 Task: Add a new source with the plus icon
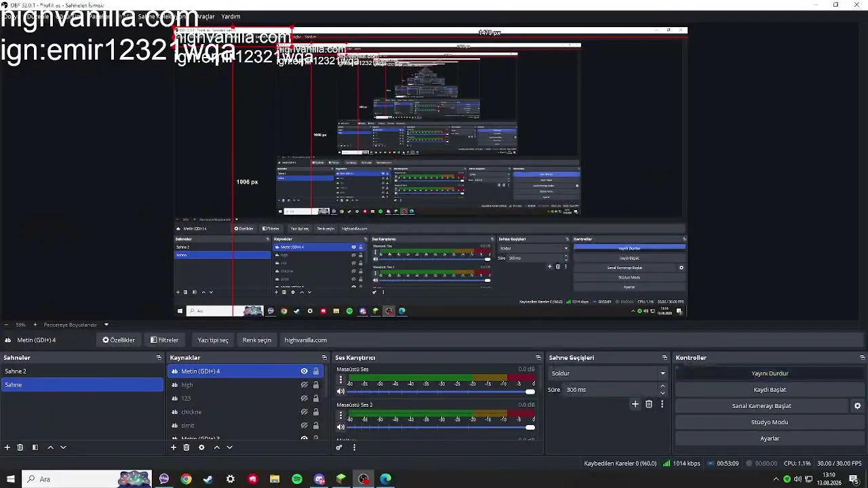[x=174, y=447]
